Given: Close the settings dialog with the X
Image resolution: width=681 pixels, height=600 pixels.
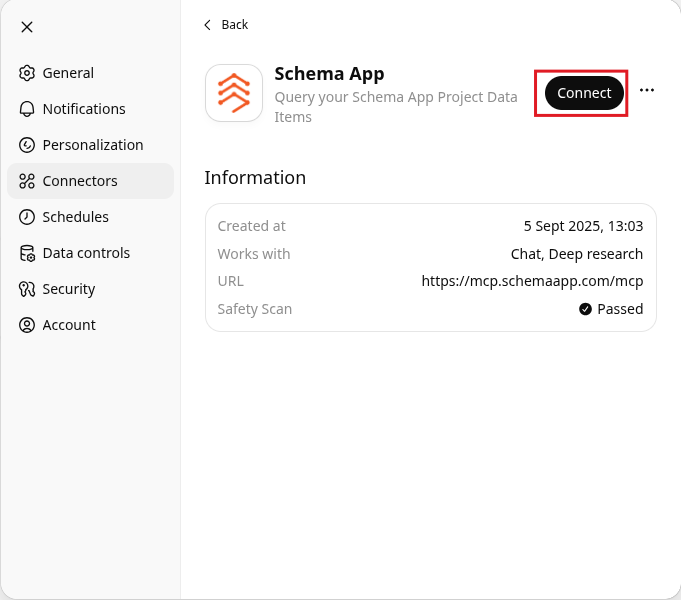Looking at the screenshot, I should [x=27, y=27].
